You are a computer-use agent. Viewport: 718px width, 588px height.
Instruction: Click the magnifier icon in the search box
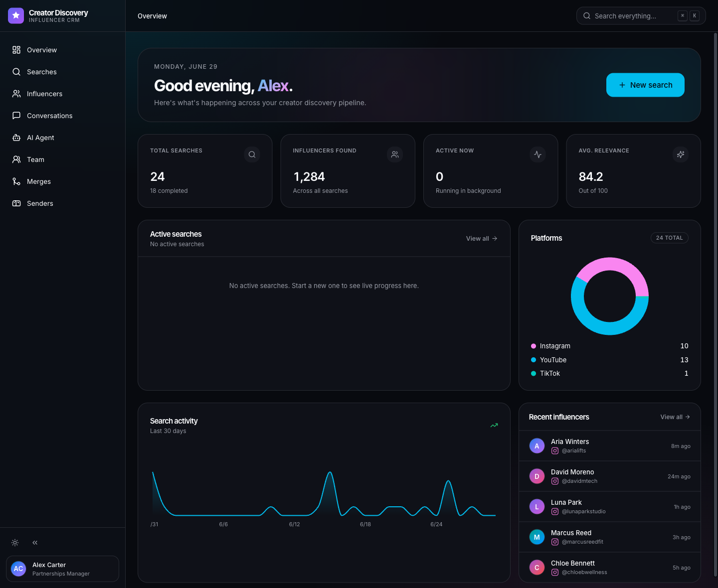[x=587, y=16]
